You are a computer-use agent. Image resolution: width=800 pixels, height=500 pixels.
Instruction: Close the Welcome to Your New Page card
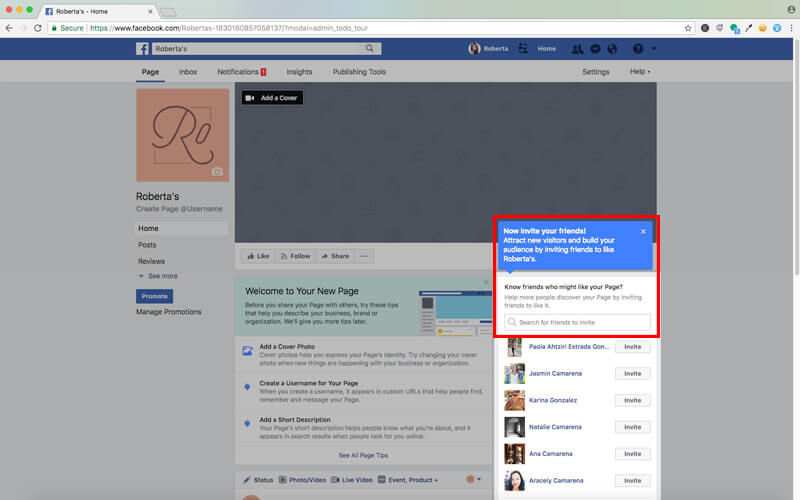(486, 282)
